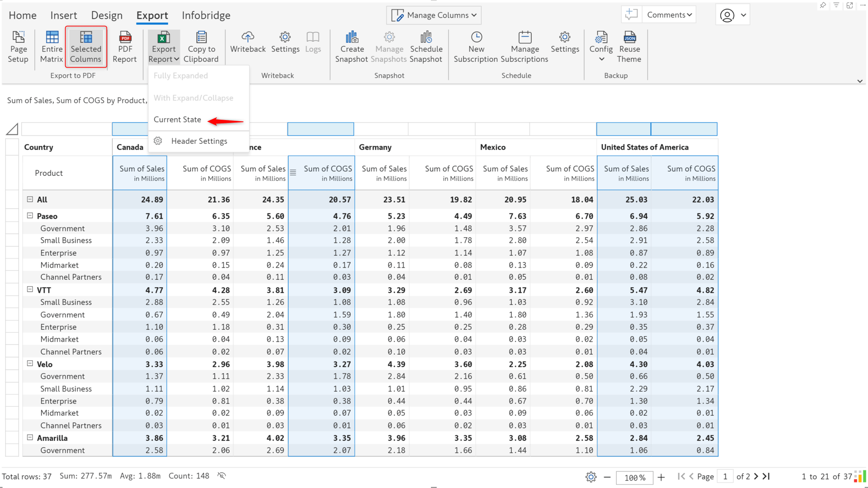The height and width of the screenshot is (488, 868).
Task: Choose Current State from export menu
Action: (x=177, y=119)
